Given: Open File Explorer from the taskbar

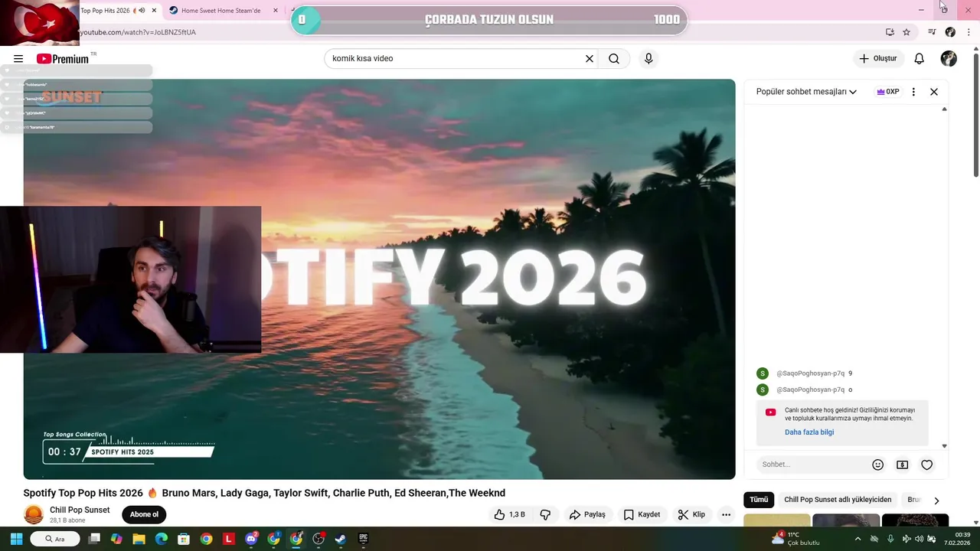Looking at the screenshot, I should 139,539.
